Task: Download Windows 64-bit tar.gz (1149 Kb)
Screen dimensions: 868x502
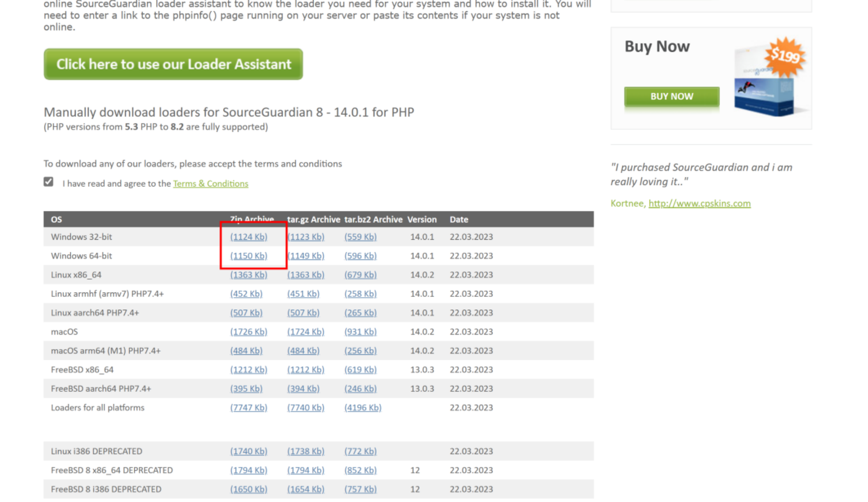Action: click(306, 256)
